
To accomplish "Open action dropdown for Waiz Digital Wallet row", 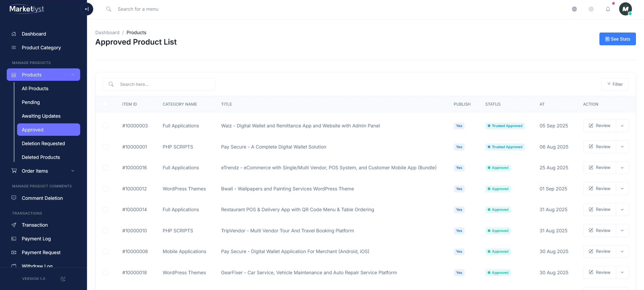I will 622,126.
